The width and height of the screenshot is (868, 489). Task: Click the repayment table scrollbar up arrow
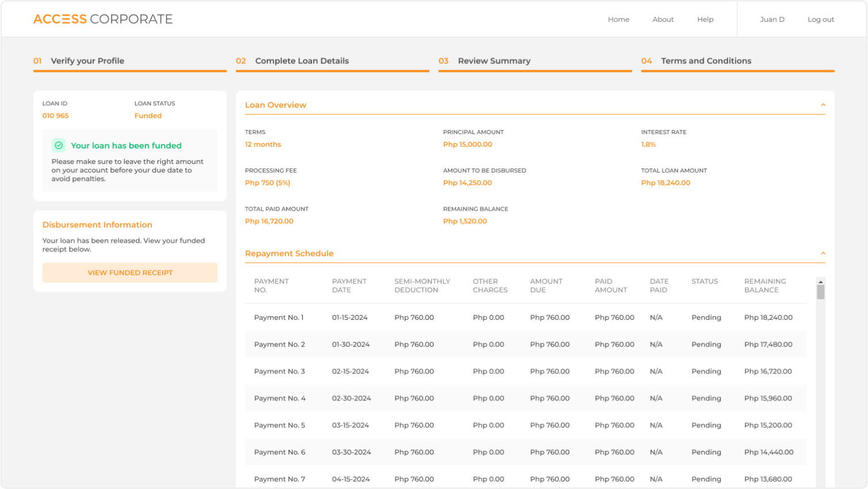click(821, 281)
